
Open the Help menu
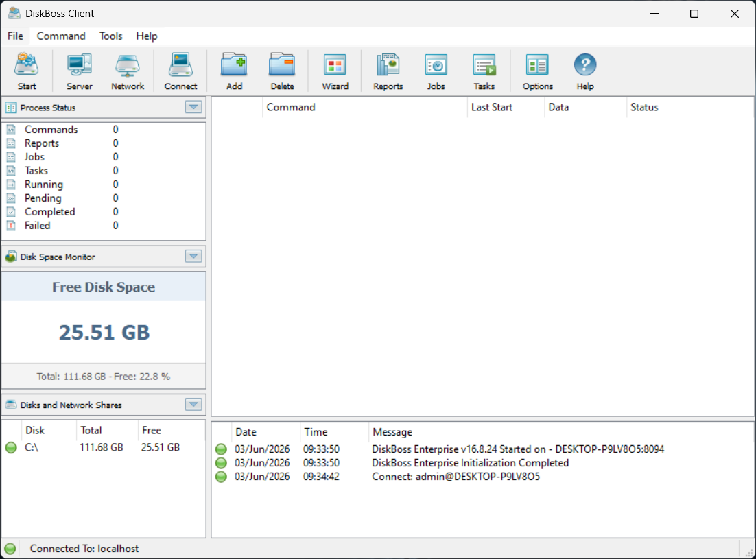147,36
